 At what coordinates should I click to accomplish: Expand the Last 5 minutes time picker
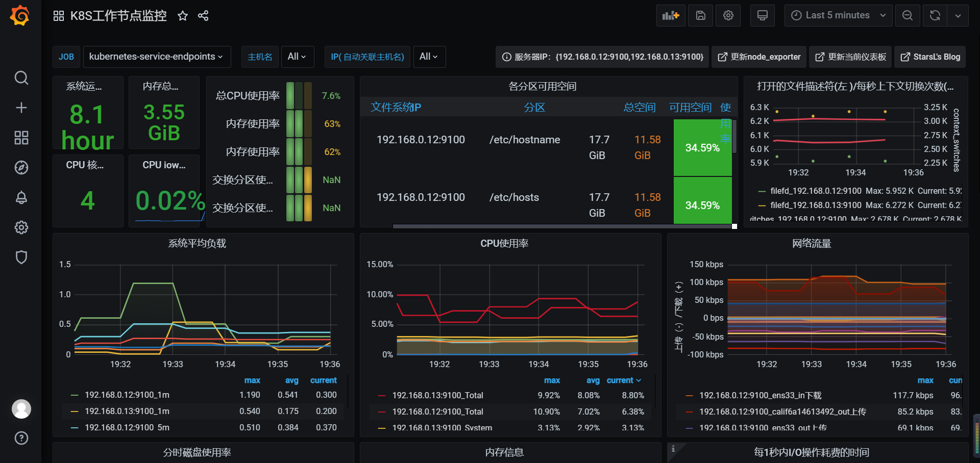tap(838, 15)
